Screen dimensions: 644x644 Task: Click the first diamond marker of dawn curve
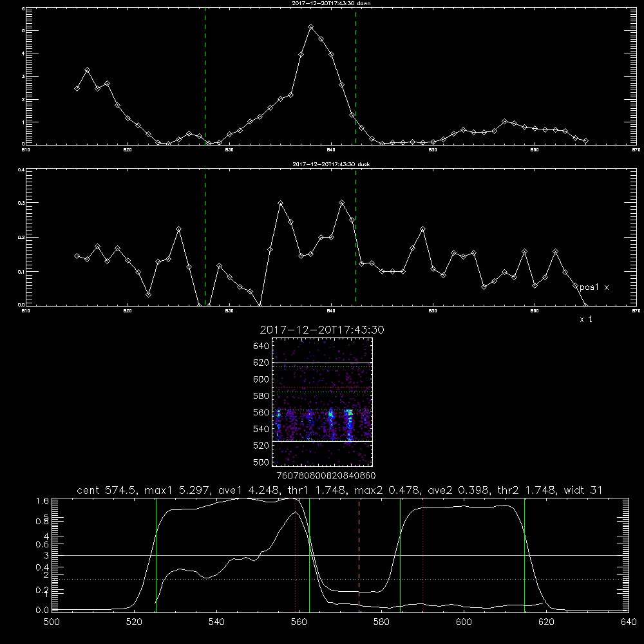click(x=77, y=88)
